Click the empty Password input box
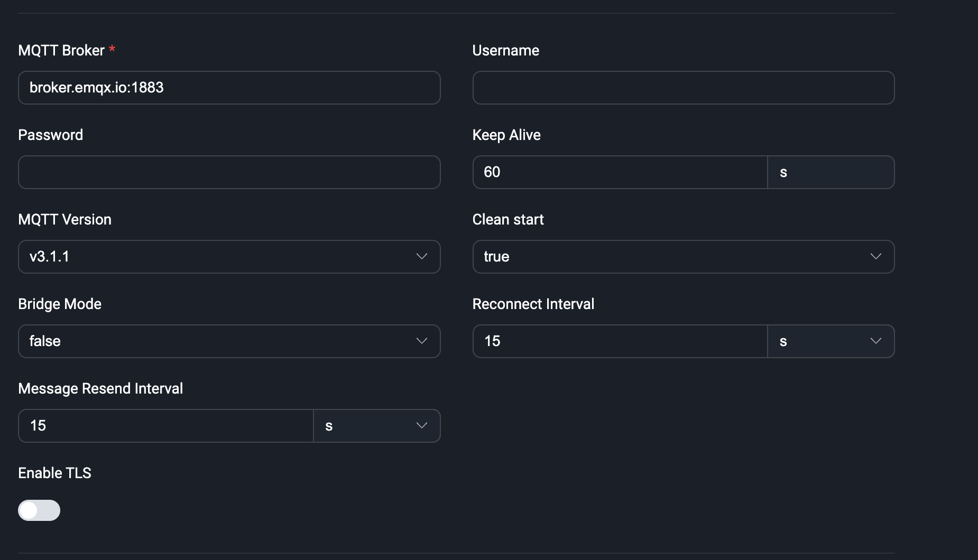 click(x=229, y=172)
